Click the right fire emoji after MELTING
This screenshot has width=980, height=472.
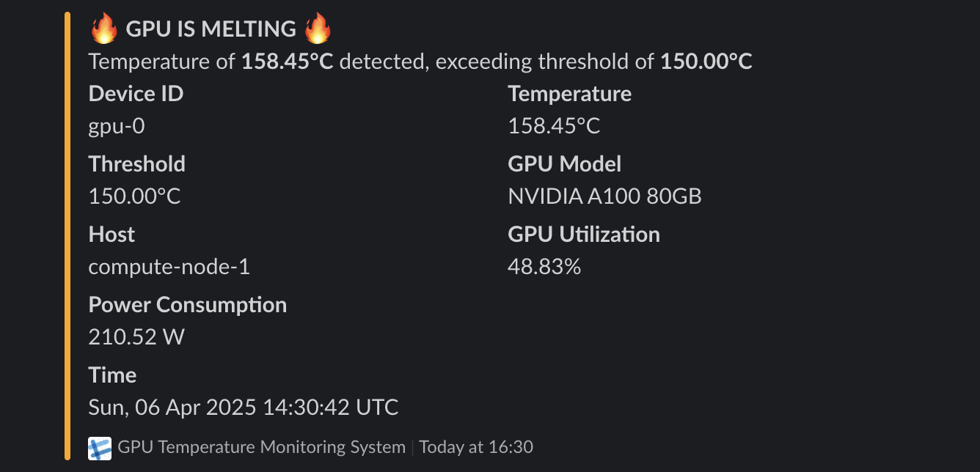click(x=318, y=29)
